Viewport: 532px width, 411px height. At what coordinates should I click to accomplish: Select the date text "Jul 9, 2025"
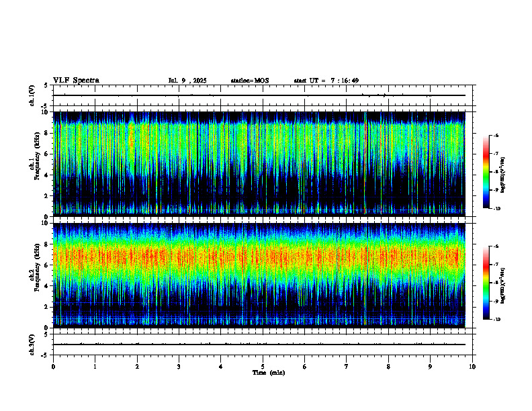point(187,81)
